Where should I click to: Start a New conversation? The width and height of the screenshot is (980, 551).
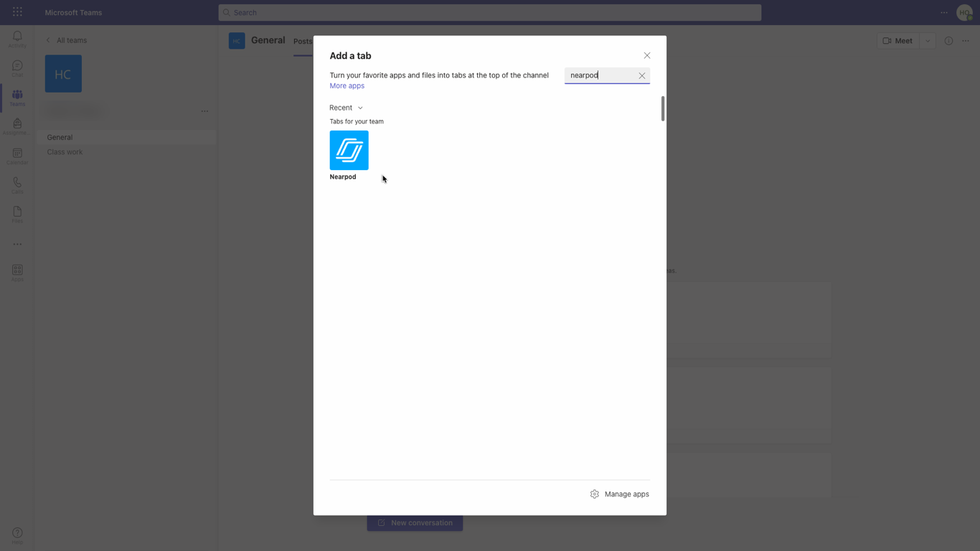[415, 523]
